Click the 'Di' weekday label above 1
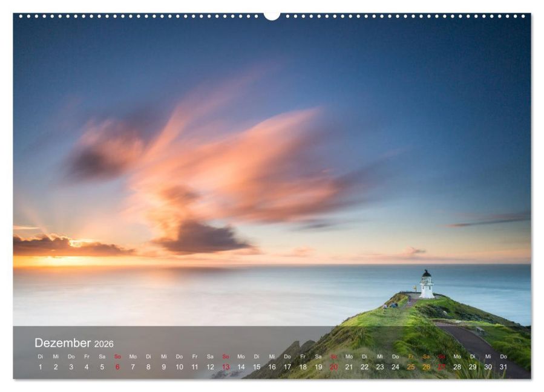Screen dimensions: 544x392 tap(41, 357)
